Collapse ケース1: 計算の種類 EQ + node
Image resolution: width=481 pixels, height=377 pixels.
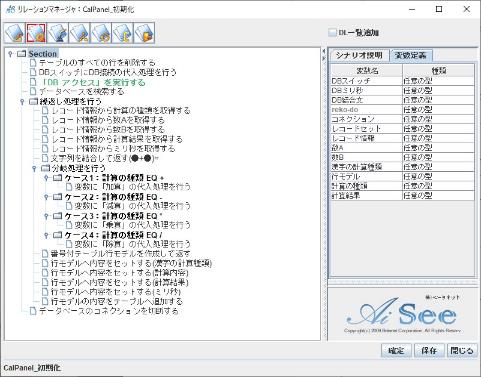click(46, 178)
